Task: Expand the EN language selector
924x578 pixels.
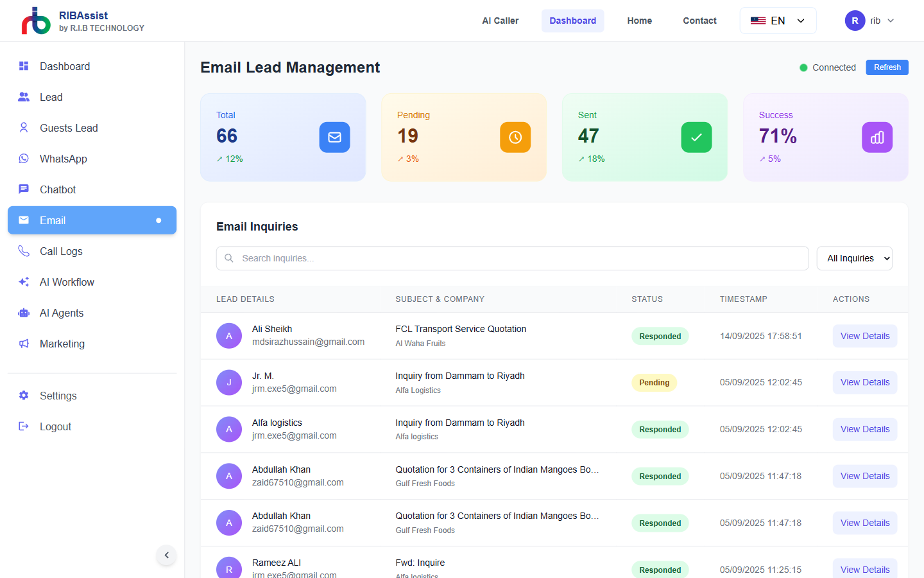Action: (778, 20)
